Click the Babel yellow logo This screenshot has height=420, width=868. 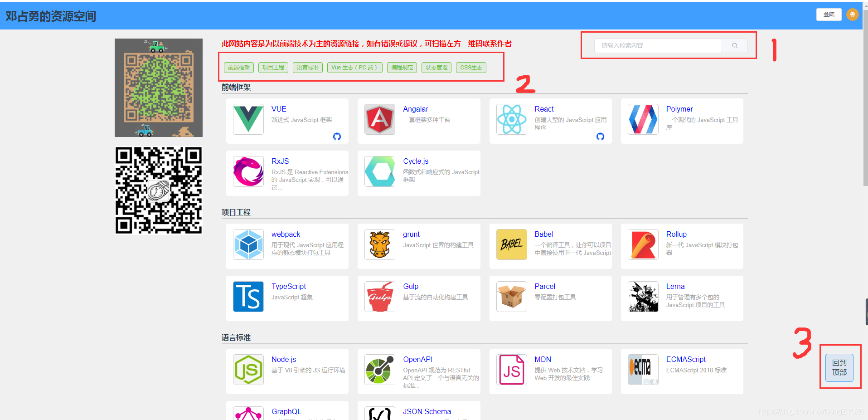tap(512, 244)
